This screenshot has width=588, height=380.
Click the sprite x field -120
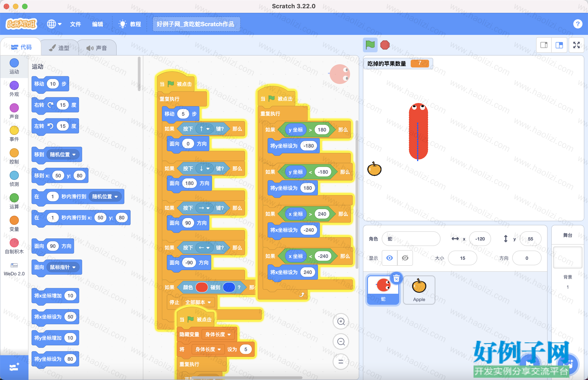[480, 239]
